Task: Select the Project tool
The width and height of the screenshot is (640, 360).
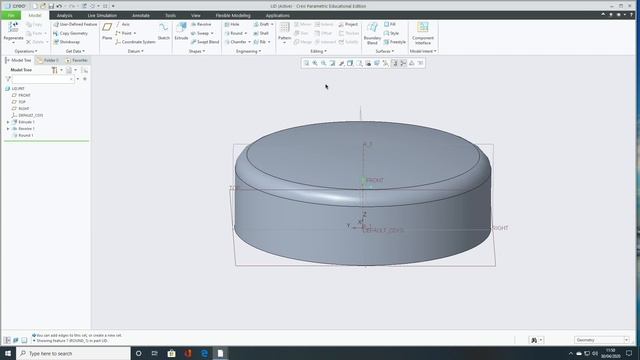Action: (348, 24)
